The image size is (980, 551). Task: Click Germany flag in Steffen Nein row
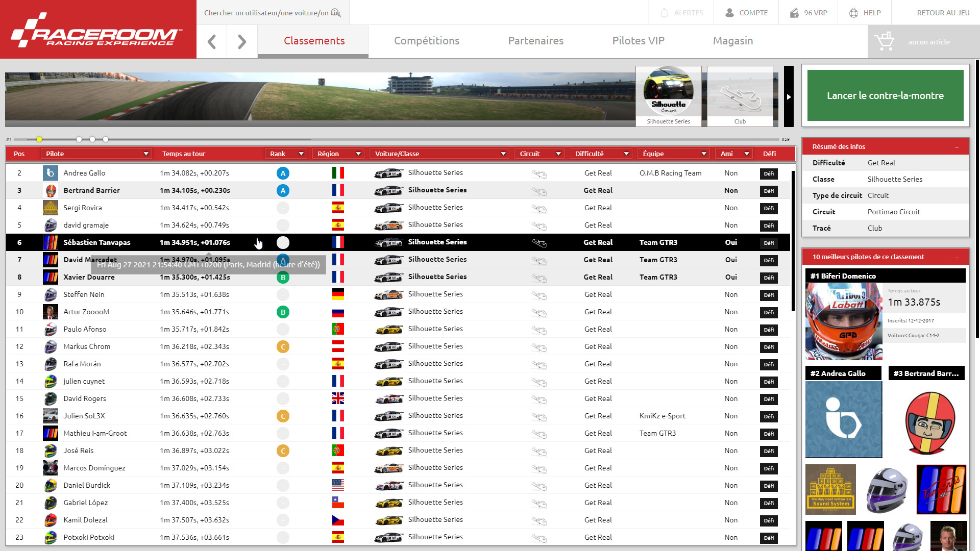pyautogui.click(x=338, y=294)
